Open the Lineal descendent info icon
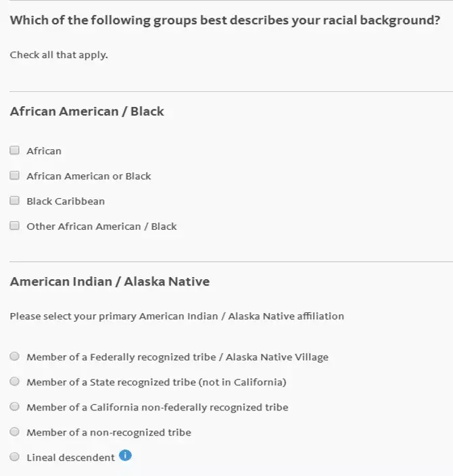This screenshot has height=476, width=453. [125, 455]
